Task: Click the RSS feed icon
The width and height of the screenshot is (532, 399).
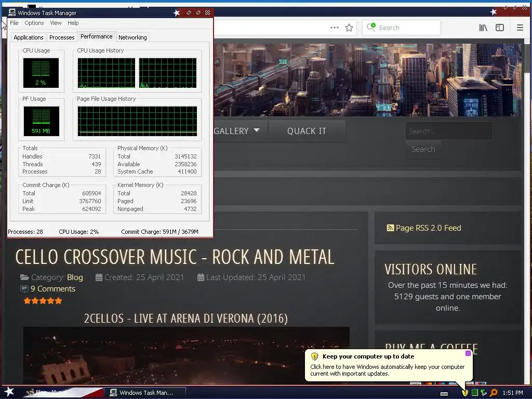Action: (390, 228)
